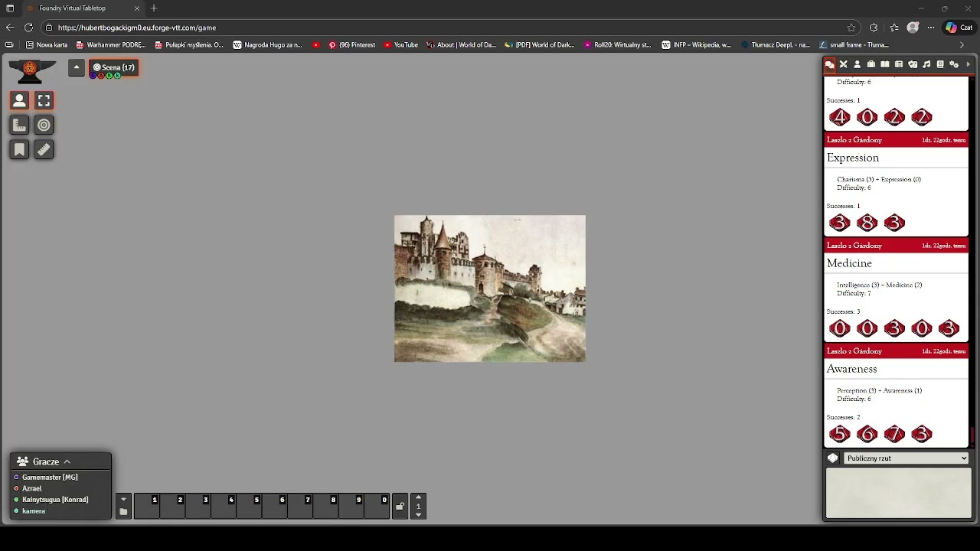The height and width of the screenshot is (551, 980).
Task: Click the die showing 8 in Expression roll
Action: click(867, 223)
